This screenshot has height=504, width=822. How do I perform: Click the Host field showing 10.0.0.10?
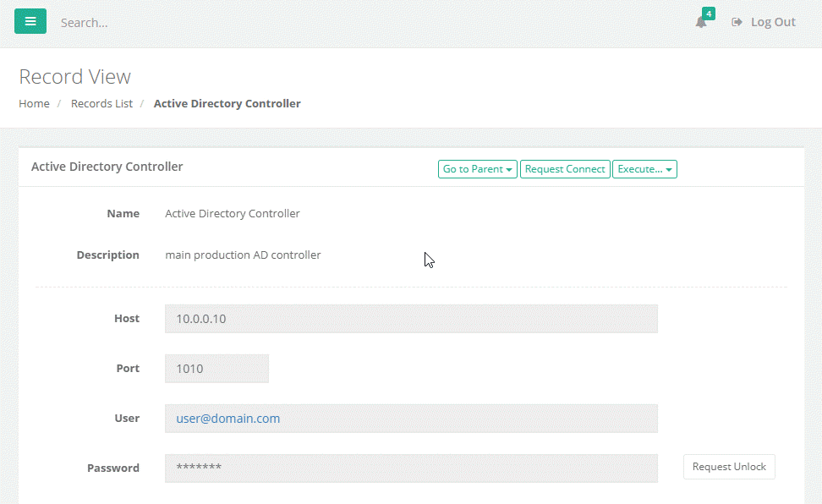click(x=411, y=319)
